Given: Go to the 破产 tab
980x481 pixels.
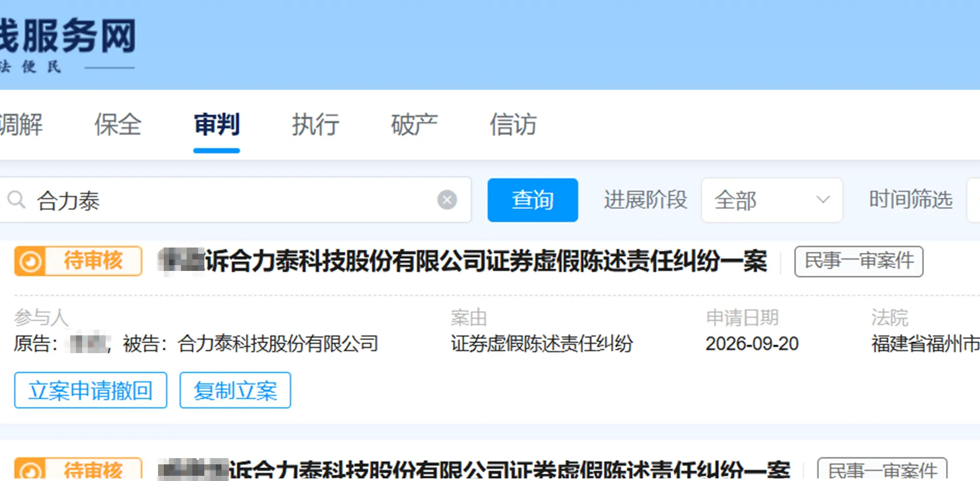Looking at the screenshot, I should coord(414,125).
